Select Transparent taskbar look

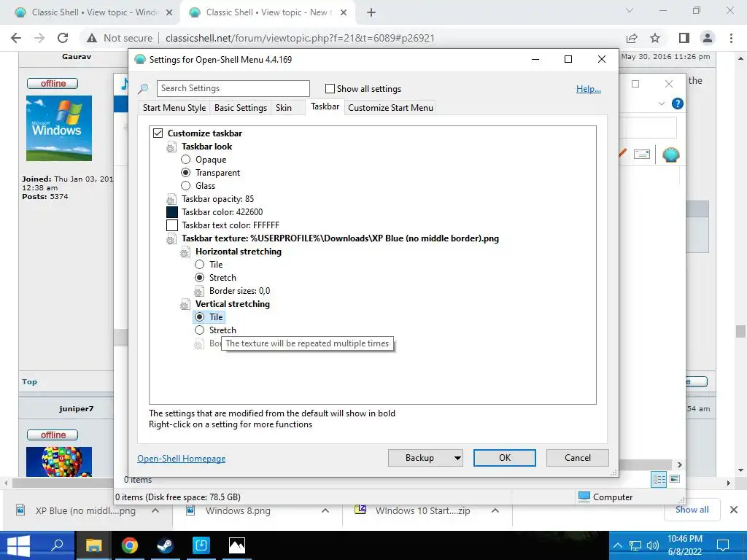coord(186,172)
